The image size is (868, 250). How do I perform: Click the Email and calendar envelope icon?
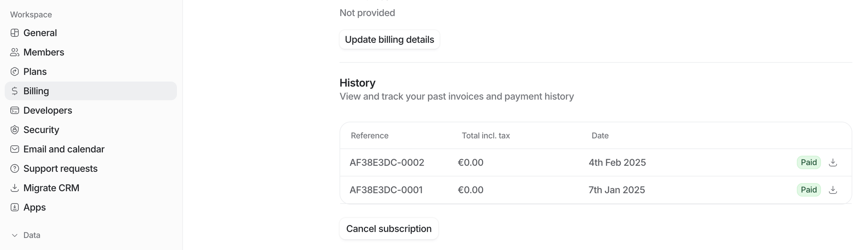[14, 149]
